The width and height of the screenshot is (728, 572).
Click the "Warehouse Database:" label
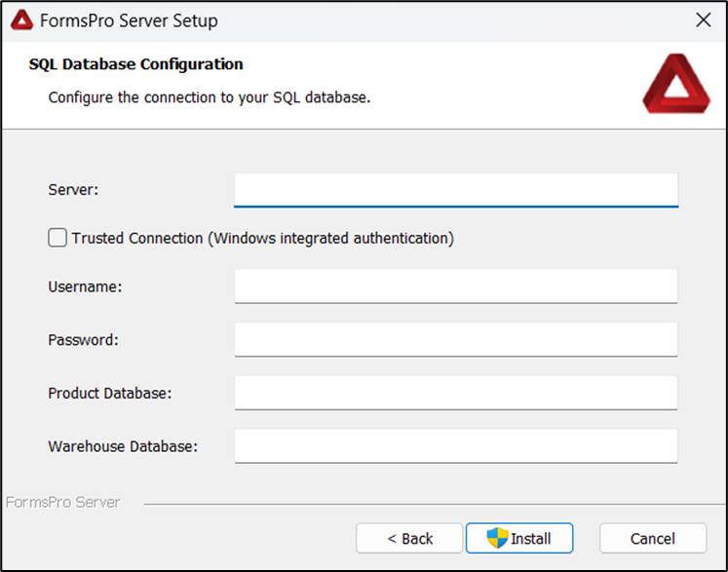tap(123, 446)
